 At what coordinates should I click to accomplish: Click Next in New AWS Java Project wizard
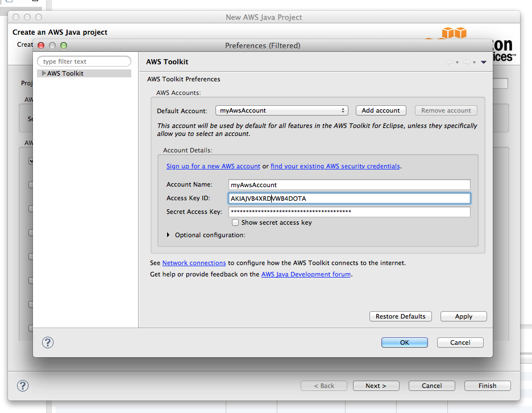click(x=376, y=386)
